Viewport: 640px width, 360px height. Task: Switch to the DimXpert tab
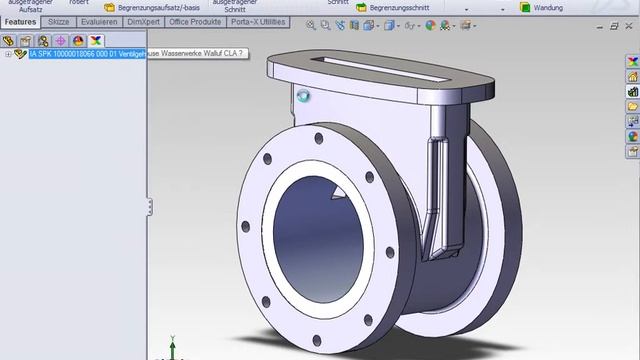click(144, 22)
